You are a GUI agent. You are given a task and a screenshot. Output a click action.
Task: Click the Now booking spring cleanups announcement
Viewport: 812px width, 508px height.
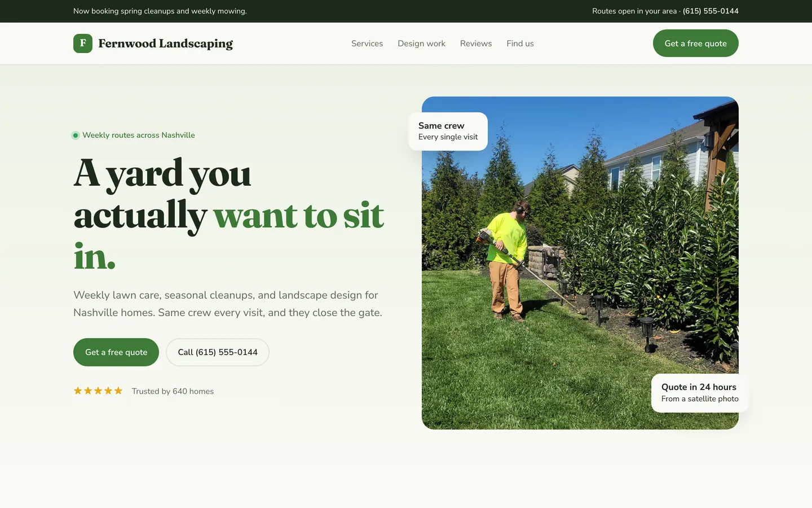coord(160,11)
